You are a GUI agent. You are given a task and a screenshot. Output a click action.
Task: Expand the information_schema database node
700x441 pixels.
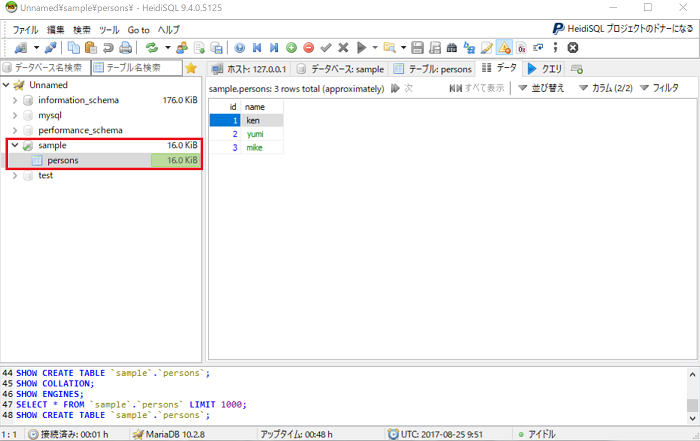pos(15,100)
